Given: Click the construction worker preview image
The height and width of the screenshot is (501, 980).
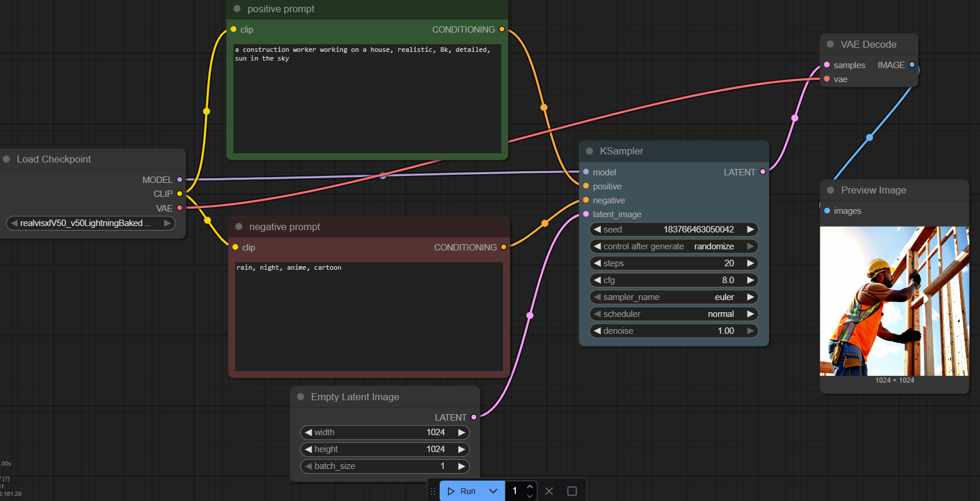Looking at the screenshot, I should pos(894,301).
